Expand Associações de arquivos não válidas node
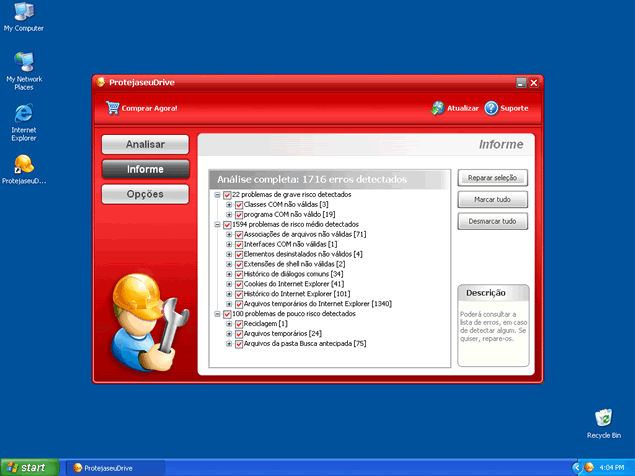This screenshot has width=635, height=476. point(229,234)
